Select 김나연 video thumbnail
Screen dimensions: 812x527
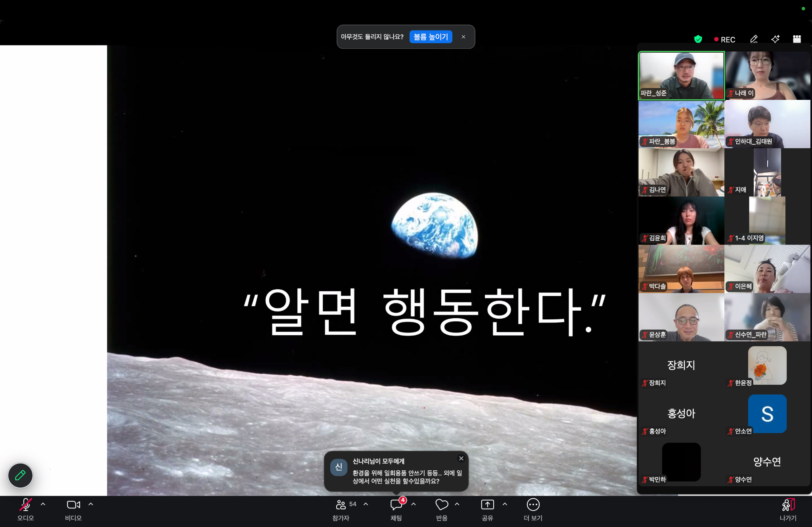coord(681,172)
